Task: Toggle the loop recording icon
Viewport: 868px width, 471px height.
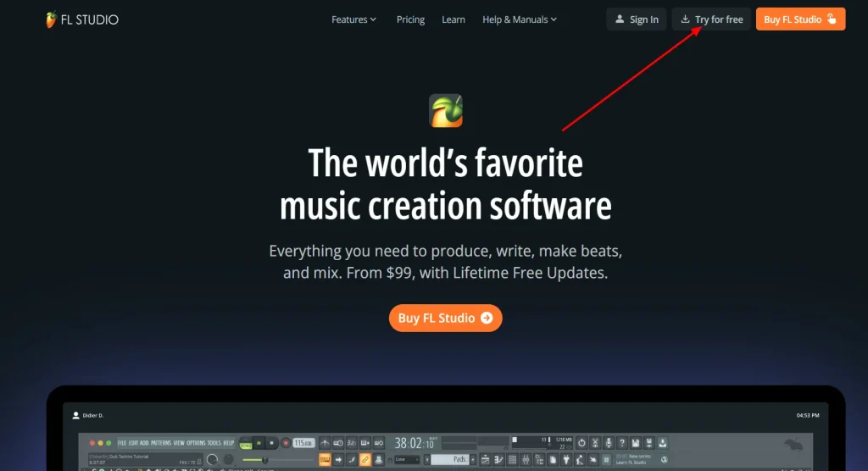Action: (379, 443)
